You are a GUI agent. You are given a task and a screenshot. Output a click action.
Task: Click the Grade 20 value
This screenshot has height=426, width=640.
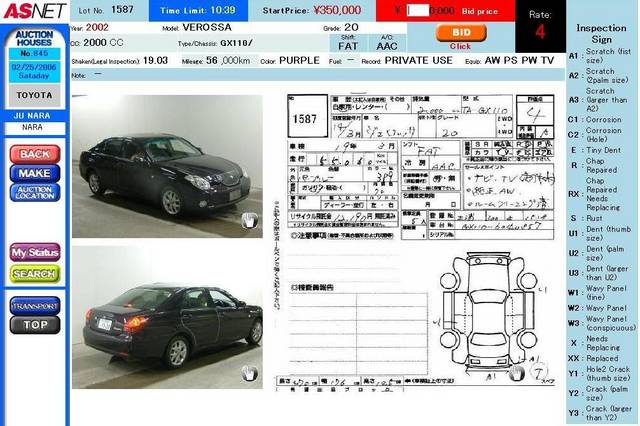(351, 28)
